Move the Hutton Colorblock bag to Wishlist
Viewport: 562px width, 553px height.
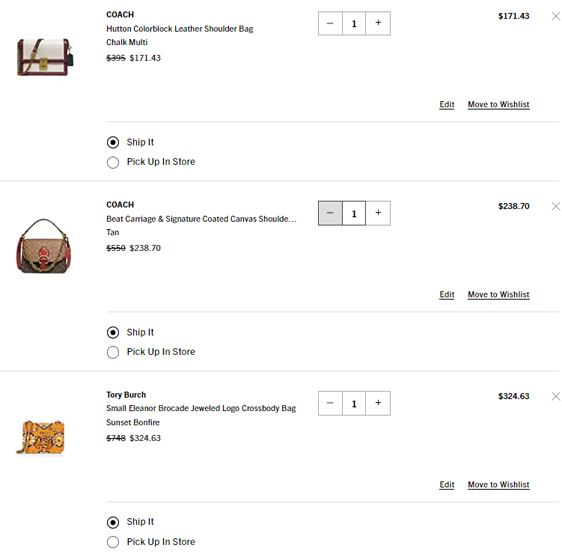point(499,104)
